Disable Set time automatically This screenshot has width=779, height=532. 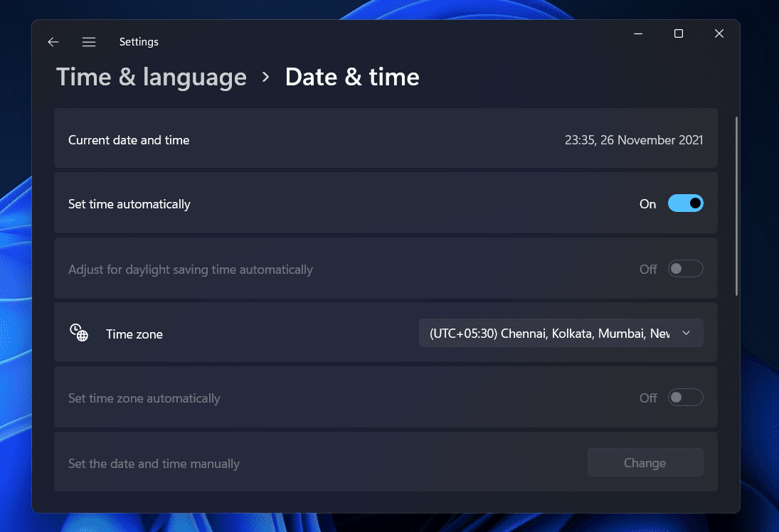tap(685, 203)
